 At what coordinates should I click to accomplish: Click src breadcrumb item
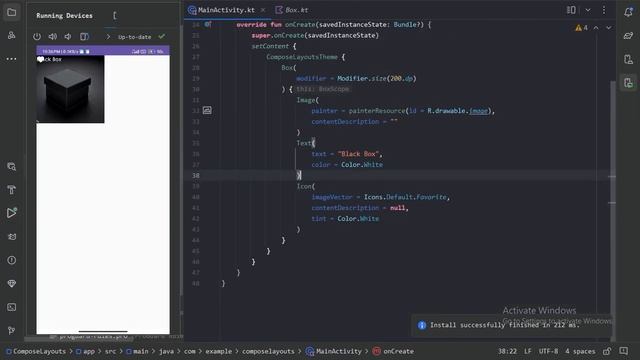click(x=110, y=351)
